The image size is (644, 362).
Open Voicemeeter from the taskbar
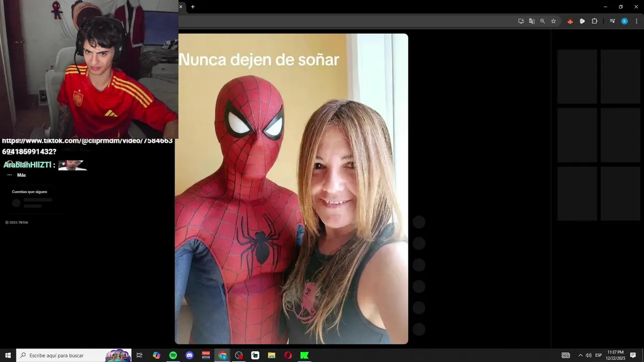point(206,355)
